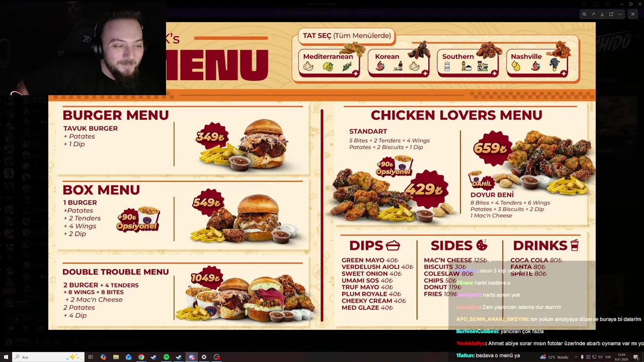
Task: Open Spotify from the taskbar
Action: [166, 357]
